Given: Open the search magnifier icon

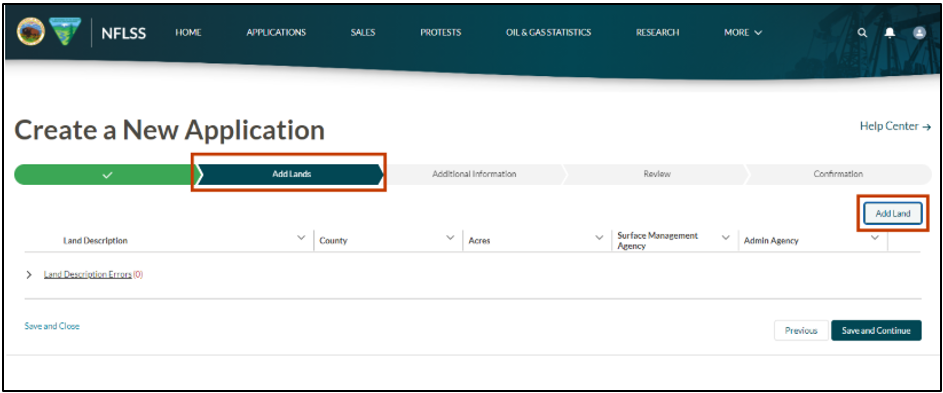Looking at the screenshot, I should point(862,33).
